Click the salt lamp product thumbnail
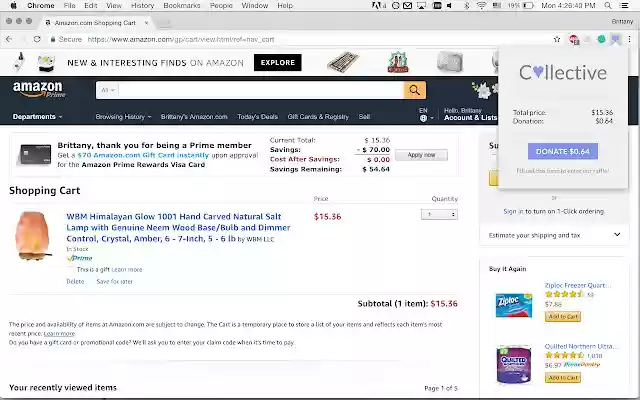Viewport: 640px width, 400px height. [x=32, y=236]
